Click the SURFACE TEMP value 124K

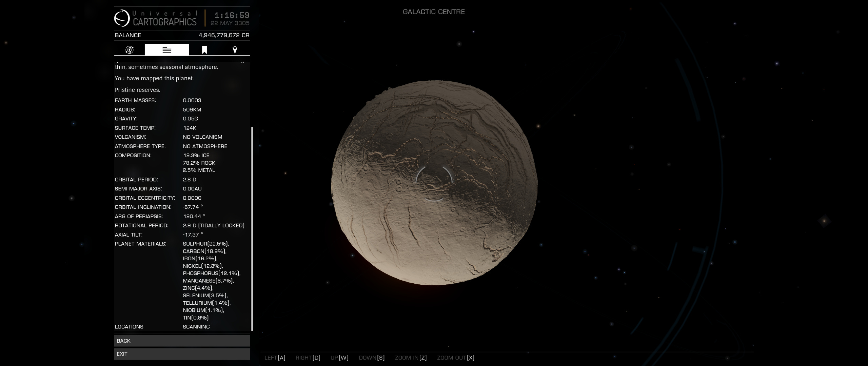coord(190,128)
